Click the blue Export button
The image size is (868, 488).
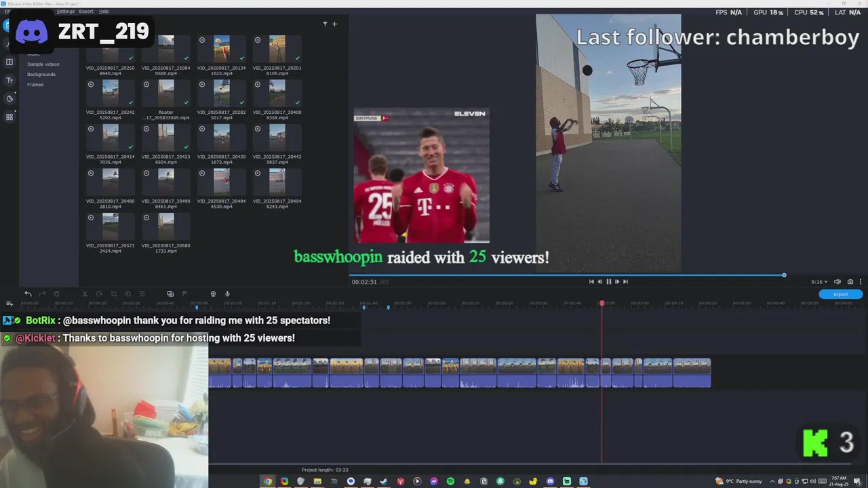840,294
